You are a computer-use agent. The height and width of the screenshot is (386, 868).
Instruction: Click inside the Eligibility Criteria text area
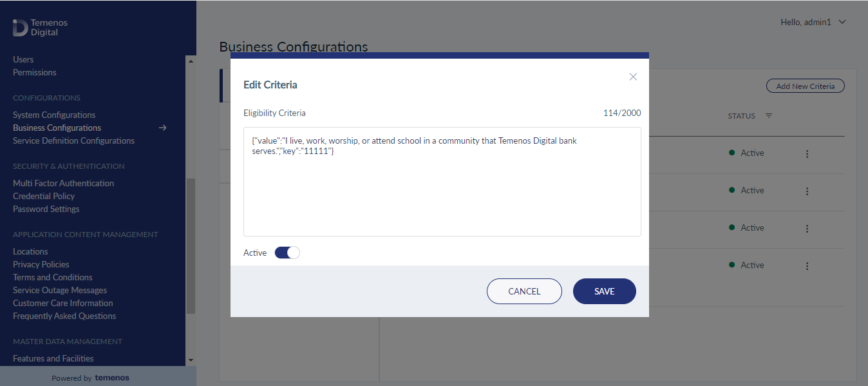[x=442, y=182]
